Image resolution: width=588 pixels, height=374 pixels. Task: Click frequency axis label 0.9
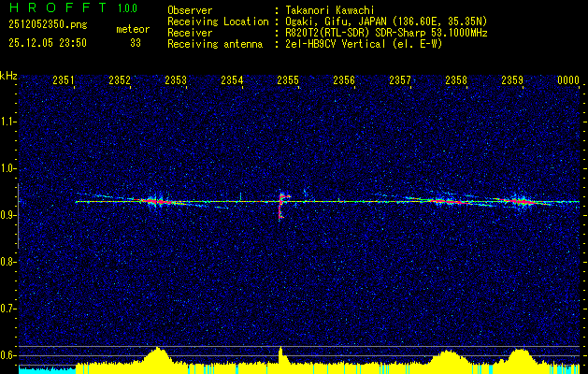(x=7, y=215)
